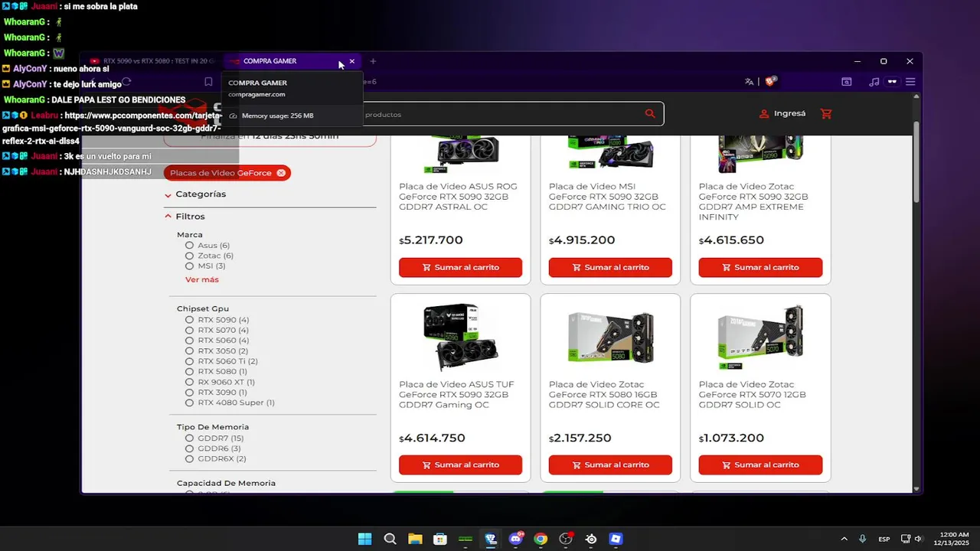The height and width of the screenshot is (551, 980).
Task: Remove the Placas de Video GeForce filter chip
Action: click(281, 173)
